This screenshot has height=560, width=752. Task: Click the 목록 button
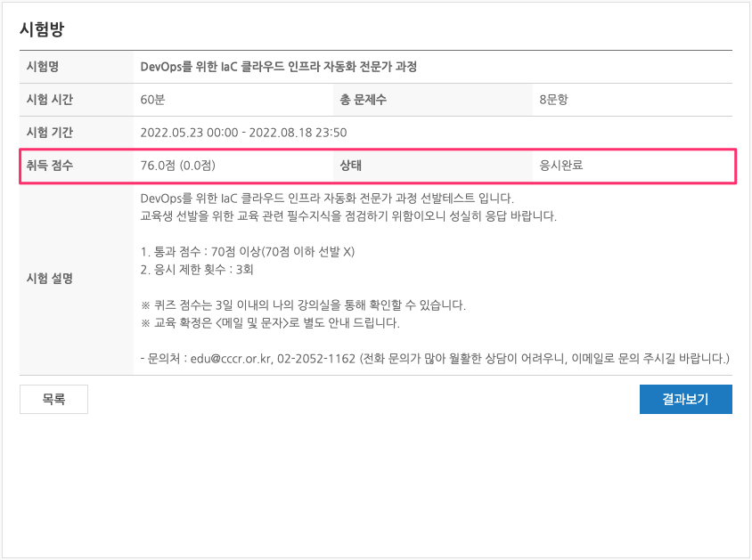(53, 399)
